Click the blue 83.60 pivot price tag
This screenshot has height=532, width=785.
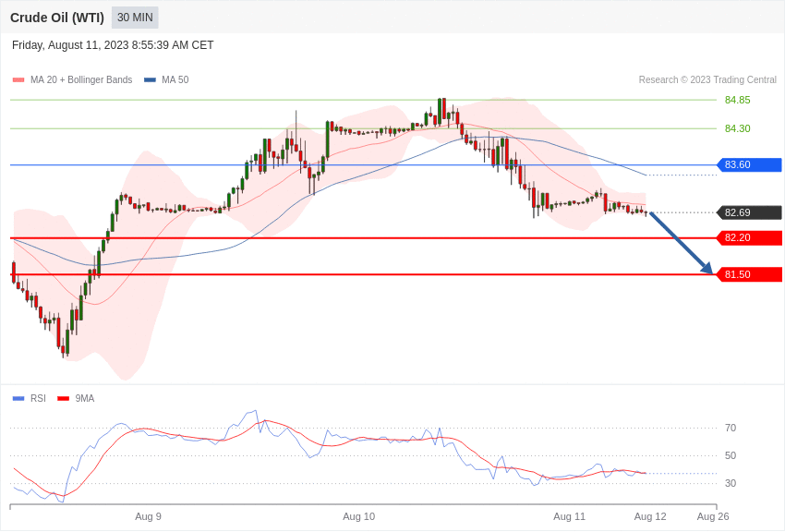click(x=749, y=164)
